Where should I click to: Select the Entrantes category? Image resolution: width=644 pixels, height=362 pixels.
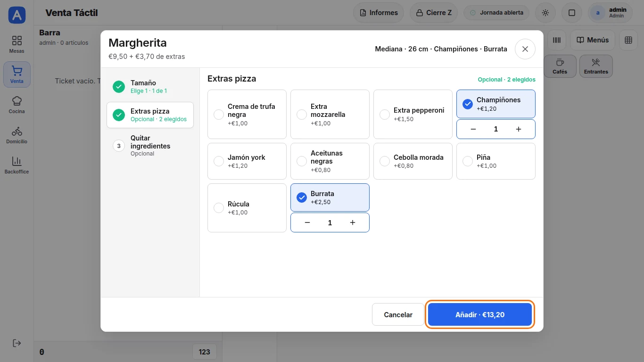596,66
